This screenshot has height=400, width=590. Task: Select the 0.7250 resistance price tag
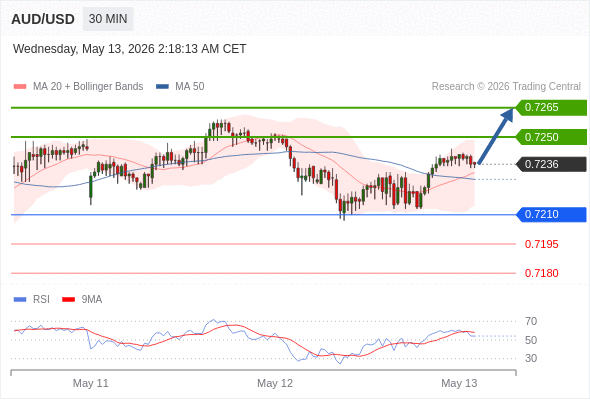(551, 137)
